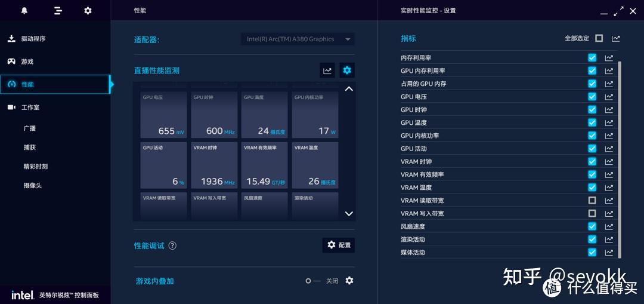Open 精彩时刻 page
Viewport: 644px width, 304px height.
[x=36, y=167]
